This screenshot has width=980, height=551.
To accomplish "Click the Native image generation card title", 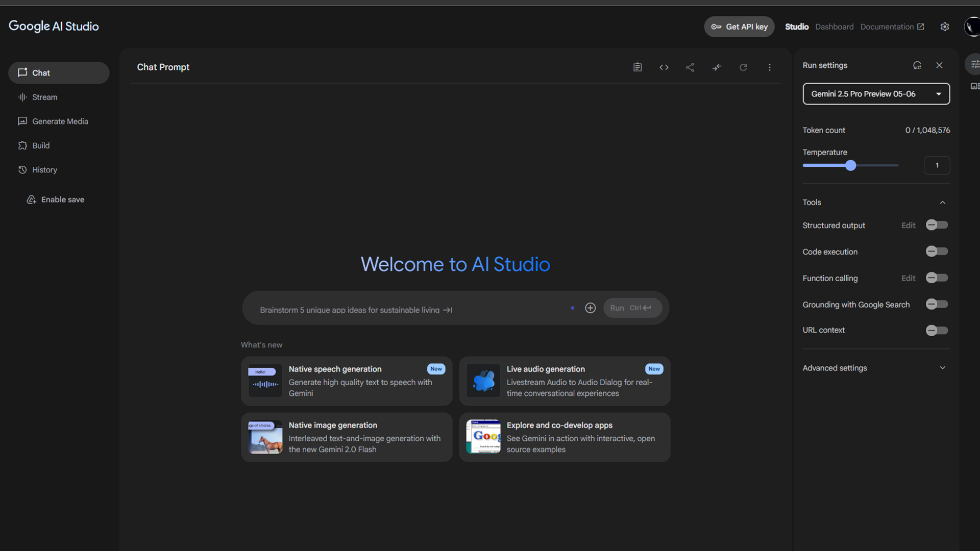I will (x=333, y=425).
